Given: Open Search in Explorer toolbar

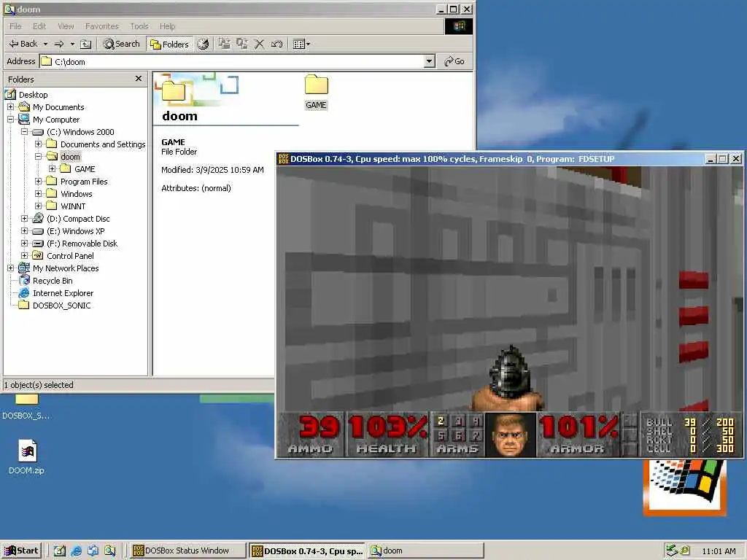Looking at the screenshot, I should 122,44.
